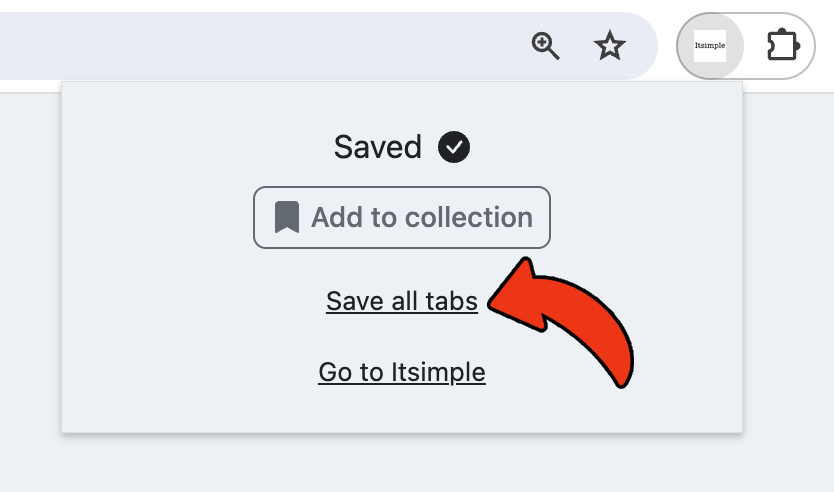Click the Save all tabs link
The image size is (834, 492).
click(401, 301)
